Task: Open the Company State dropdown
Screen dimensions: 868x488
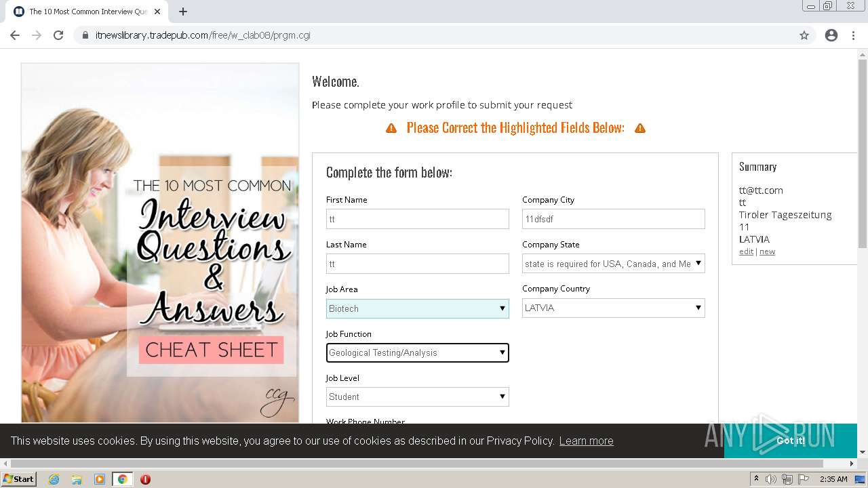Action: point(614,264)
